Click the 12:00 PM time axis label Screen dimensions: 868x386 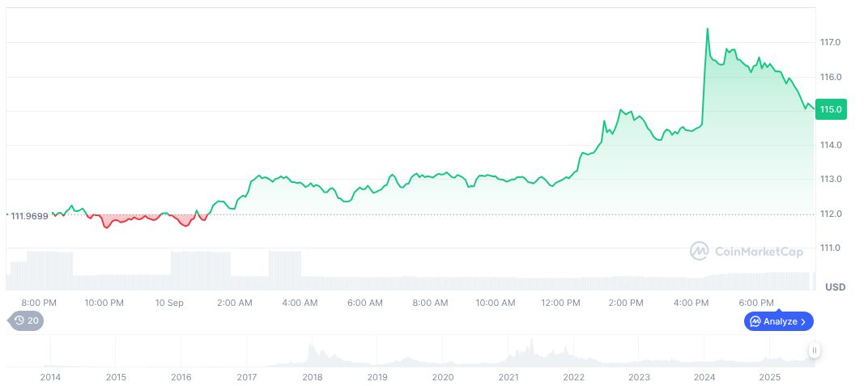point(560,303)
